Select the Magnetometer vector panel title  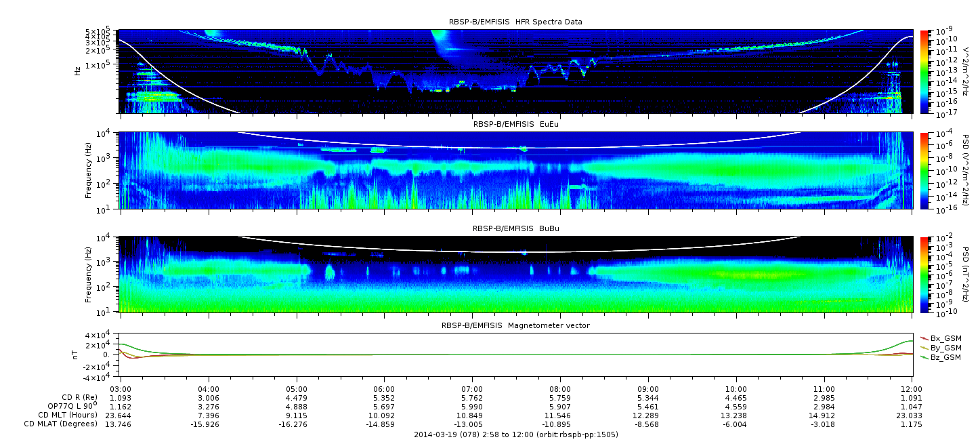click(x=515, y=325)
